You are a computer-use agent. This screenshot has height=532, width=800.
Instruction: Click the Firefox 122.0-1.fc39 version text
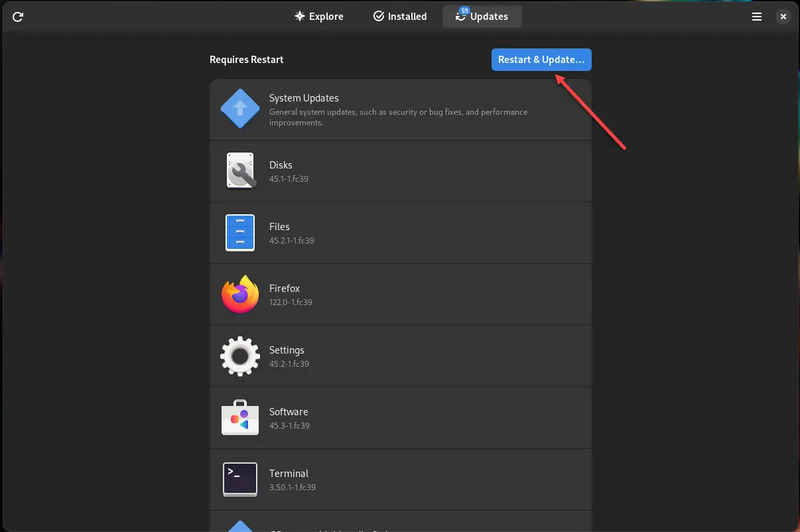tap(291, 302)
